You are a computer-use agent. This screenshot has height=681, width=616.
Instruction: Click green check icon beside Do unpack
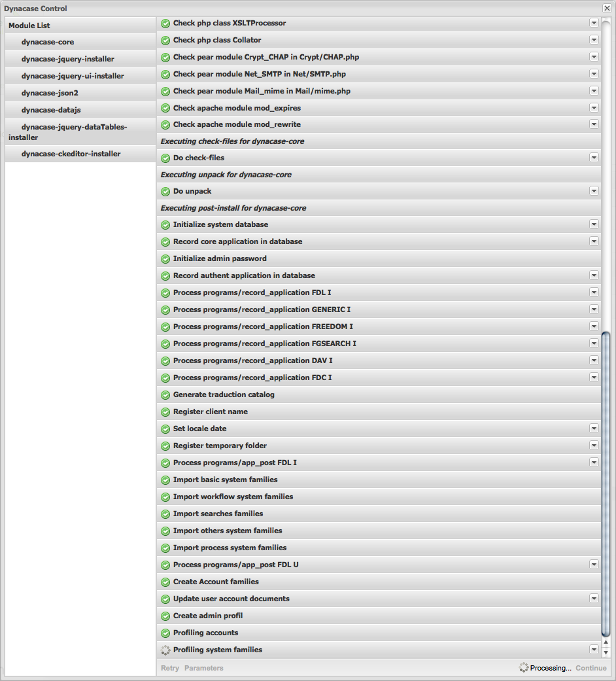165,192
